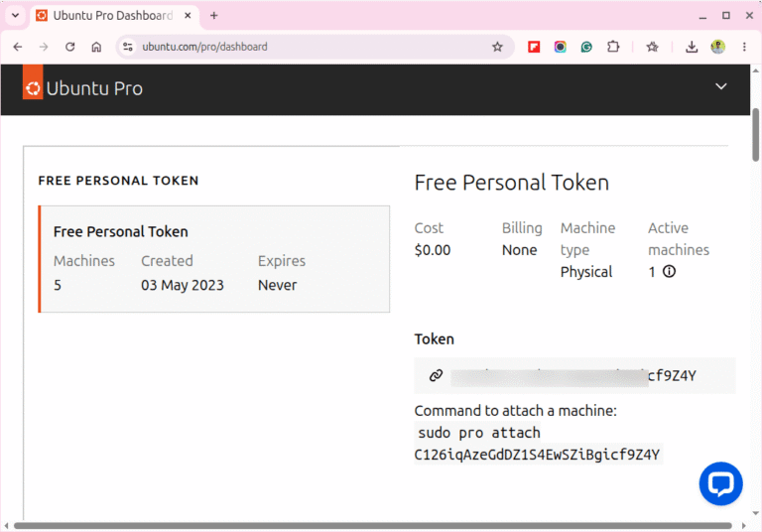Click the attach command token string C126iqAze...
The height and width of the screenshot is (532, 762).
click(x=537, y=455)
